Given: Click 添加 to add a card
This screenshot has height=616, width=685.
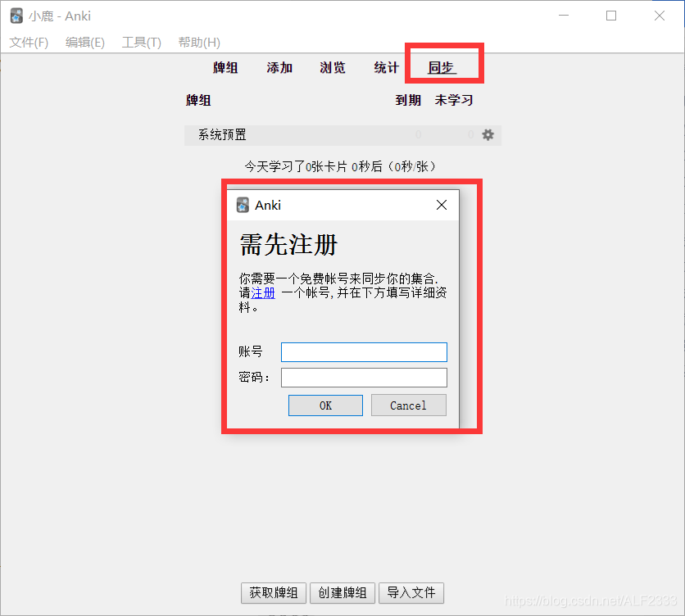Looking at the screenshot, I should pyautogui.click(x=279, y=68).
